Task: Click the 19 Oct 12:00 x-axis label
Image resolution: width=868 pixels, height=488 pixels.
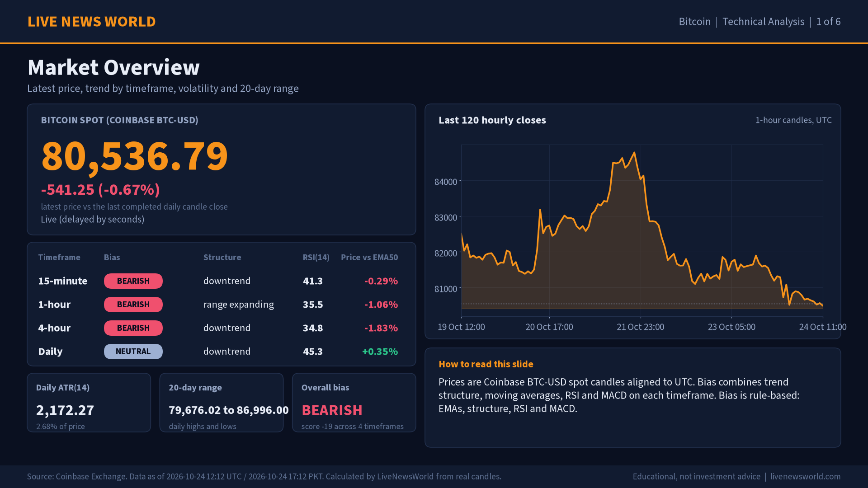Action: (461, 327)
